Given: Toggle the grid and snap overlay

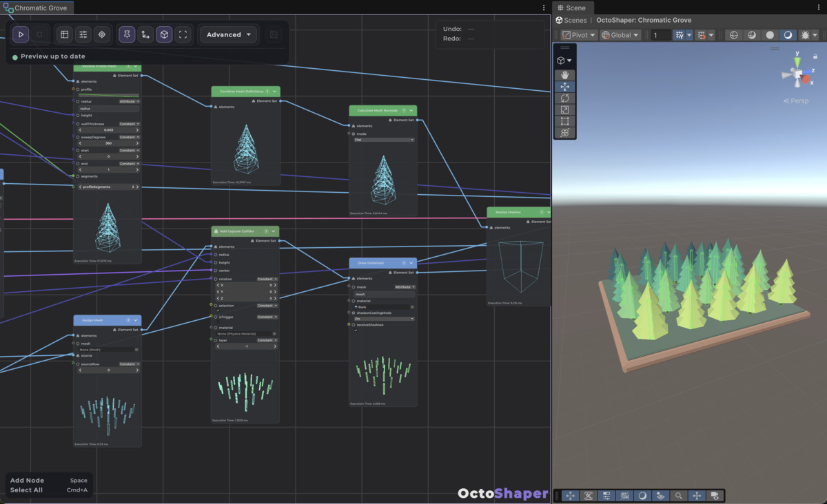Looking at the screenshot, I should point(624,496).
